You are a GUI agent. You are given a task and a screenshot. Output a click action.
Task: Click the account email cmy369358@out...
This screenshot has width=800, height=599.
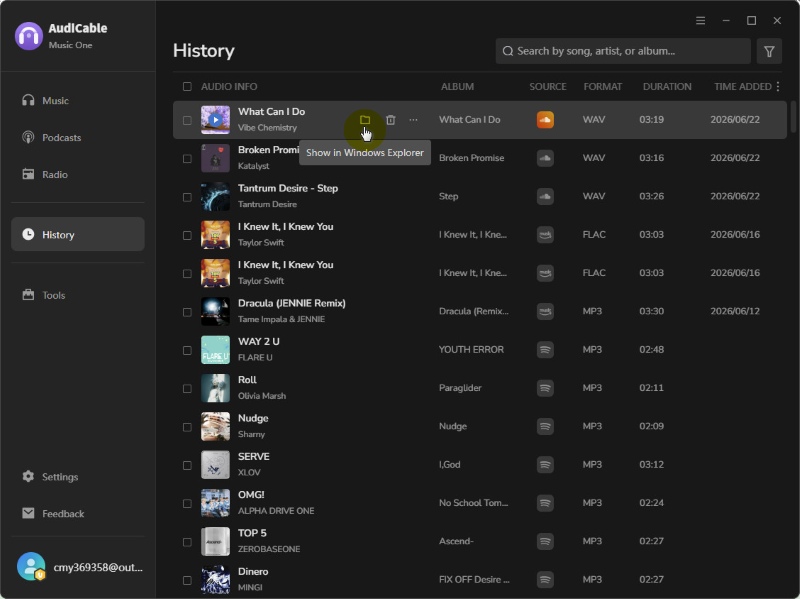pos(98,567)
